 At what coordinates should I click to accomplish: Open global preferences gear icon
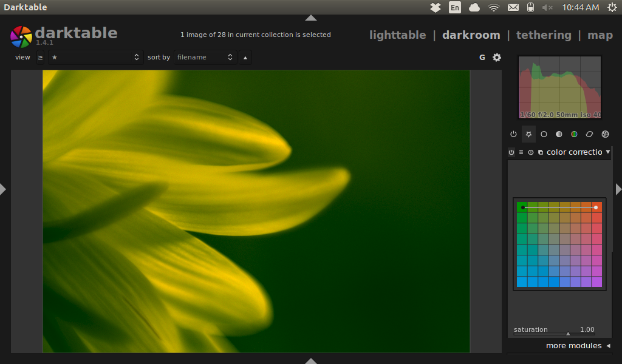tap(497, 57)
